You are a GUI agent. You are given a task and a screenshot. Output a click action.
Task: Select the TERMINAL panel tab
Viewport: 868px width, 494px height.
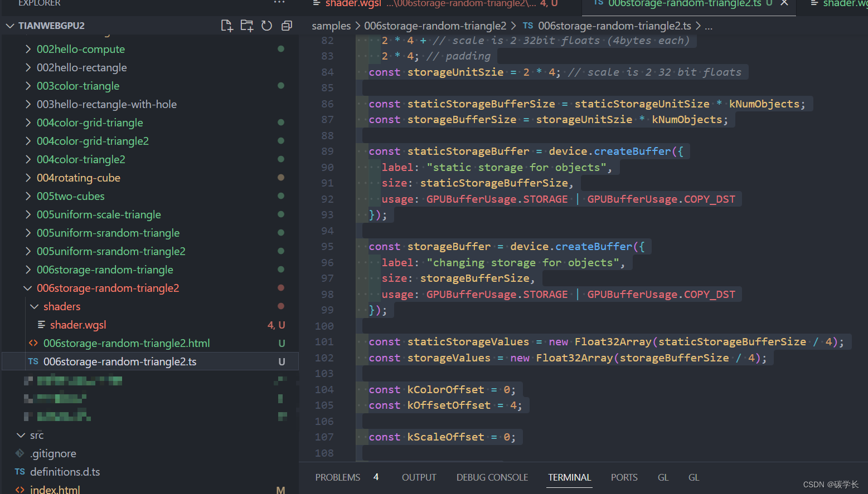tap(569, 477)
